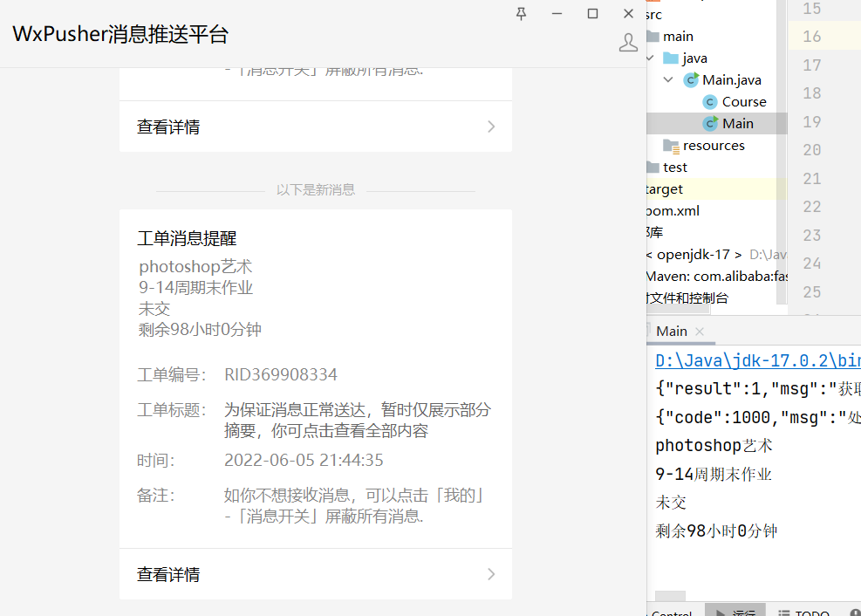Screen dimensions: 861x616
Task: Click line number 16 in editor gutter
Action: click(811, 37)
